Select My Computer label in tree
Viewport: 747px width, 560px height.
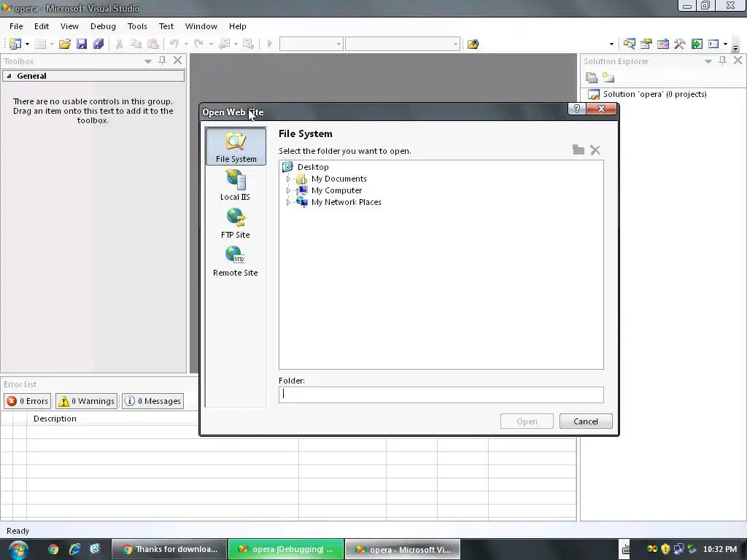336,190
